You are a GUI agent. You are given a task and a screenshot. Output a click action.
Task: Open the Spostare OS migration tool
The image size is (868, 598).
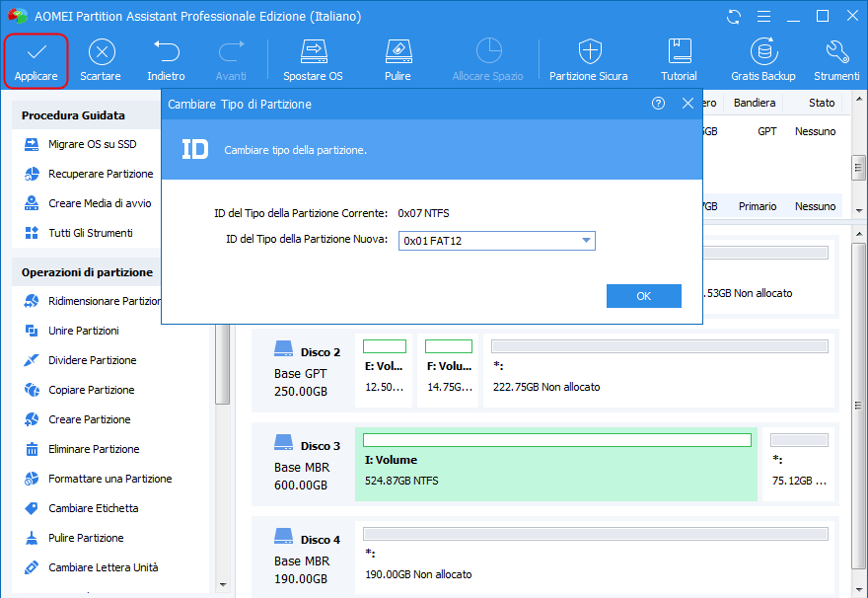pyautogui.click(x=314, y=61)
